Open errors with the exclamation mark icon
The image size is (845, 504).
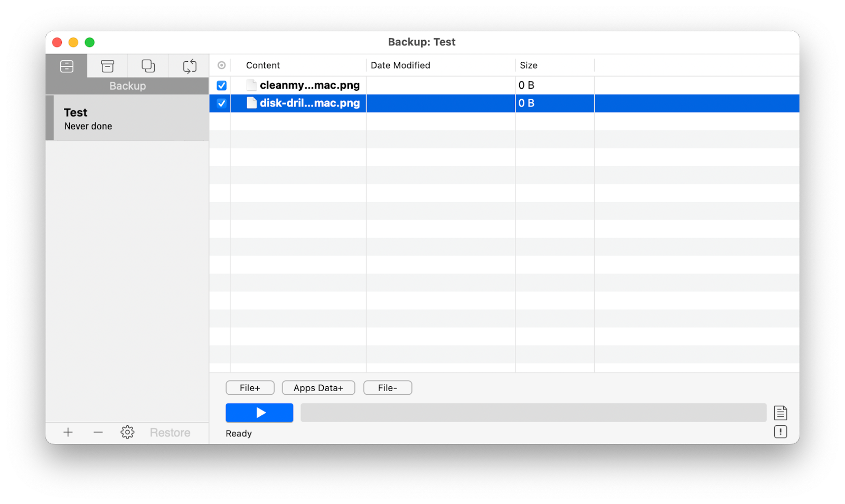781,432
